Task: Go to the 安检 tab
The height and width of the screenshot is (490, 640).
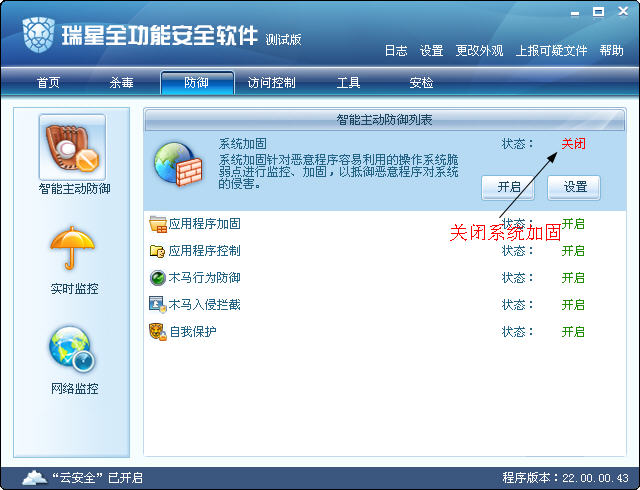Action: pyautogui.click(x=421, y=83)
